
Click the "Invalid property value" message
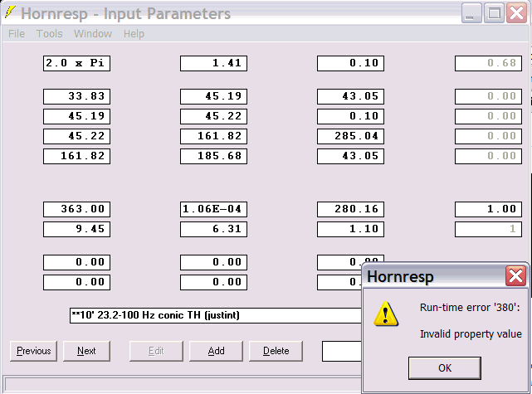pyautogui.click(x=471, y=334)
